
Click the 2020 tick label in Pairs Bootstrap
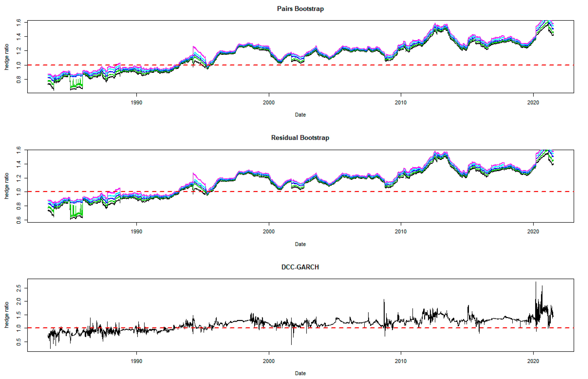[533, 103]
